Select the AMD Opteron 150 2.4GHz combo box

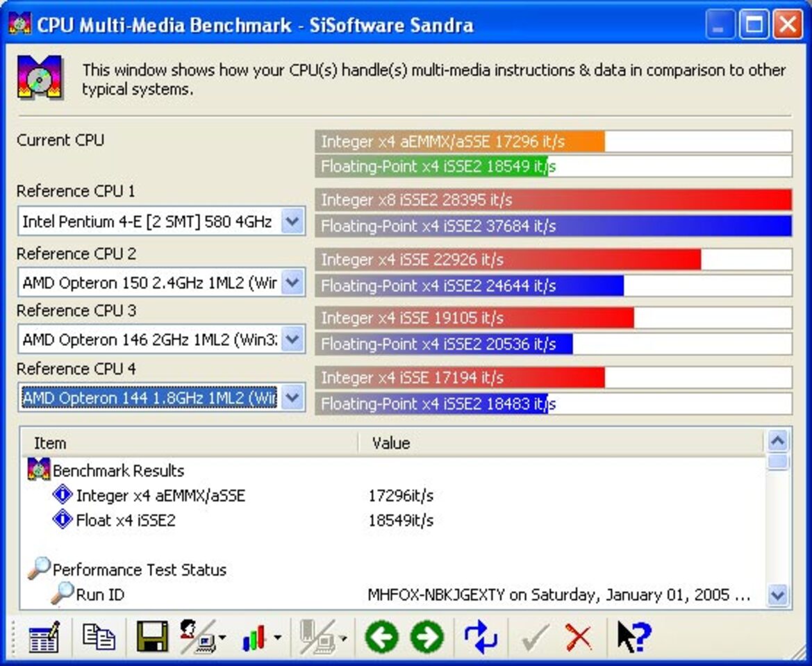[162, 282]
